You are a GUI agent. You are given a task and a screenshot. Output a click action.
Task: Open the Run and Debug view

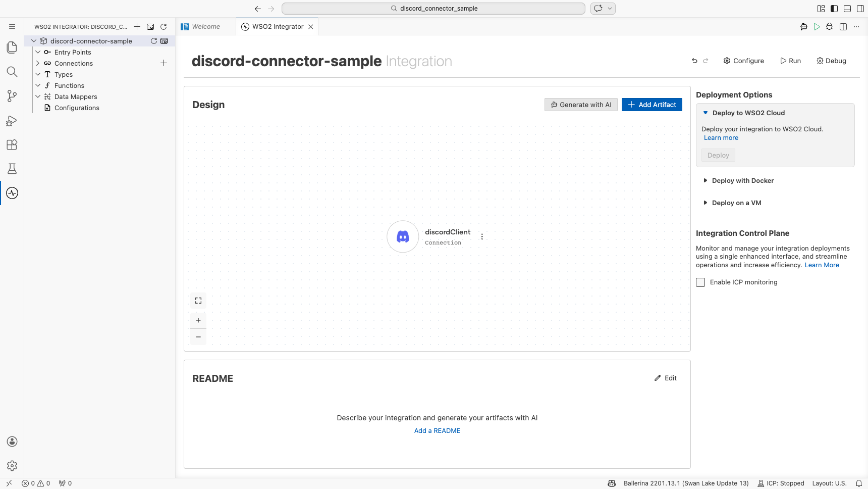click(x=12, y=120)
